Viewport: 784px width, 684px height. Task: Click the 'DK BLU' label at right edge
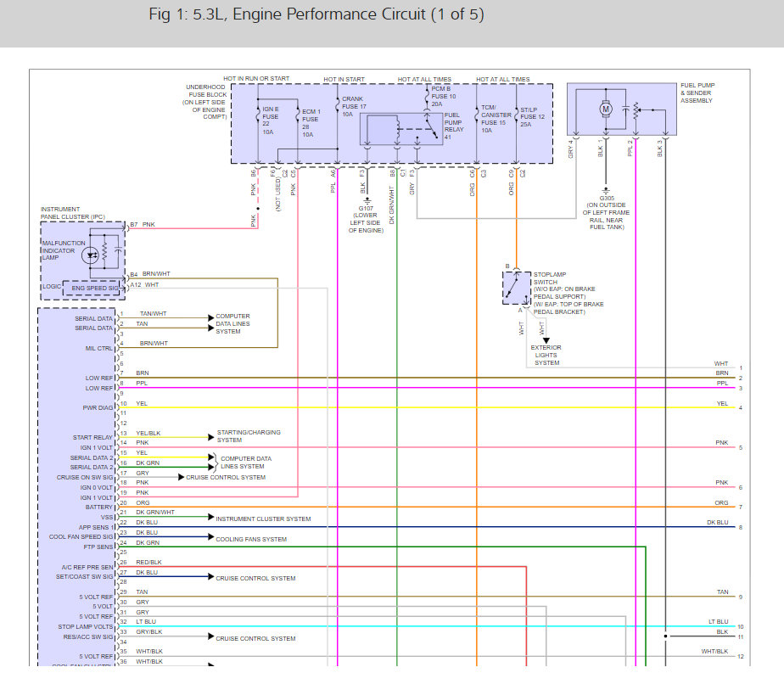(718, 522)
